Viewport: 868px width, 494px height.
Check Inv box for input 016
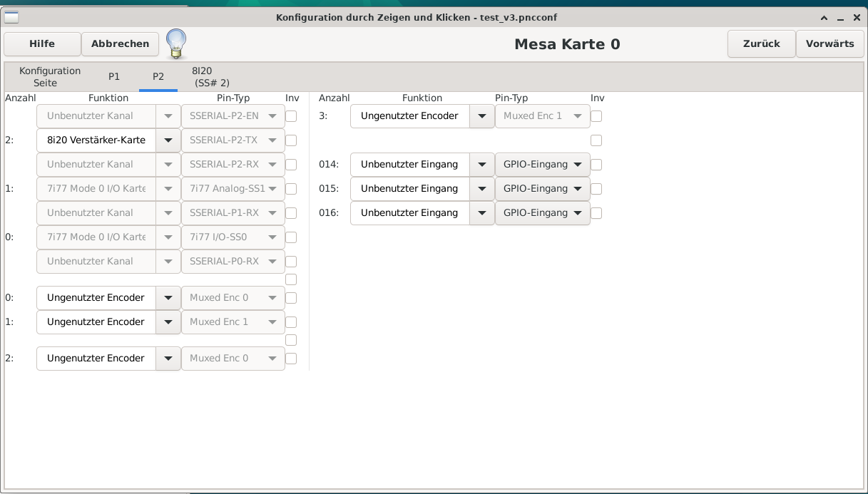(596, 213)
